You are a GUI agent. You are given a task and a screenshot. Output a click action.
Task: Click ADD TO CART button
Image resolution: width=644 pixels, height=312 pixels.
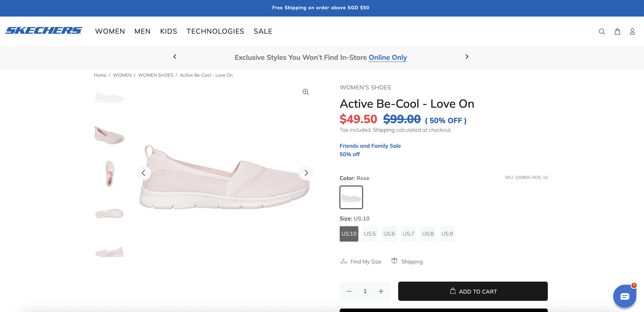coord(472,291)
